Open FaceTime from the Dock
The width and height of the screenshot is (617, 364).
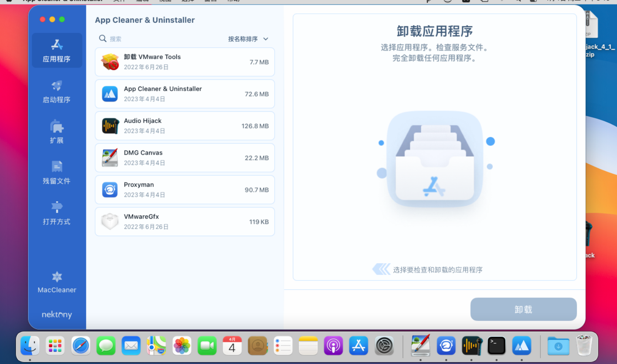[207, 346]
